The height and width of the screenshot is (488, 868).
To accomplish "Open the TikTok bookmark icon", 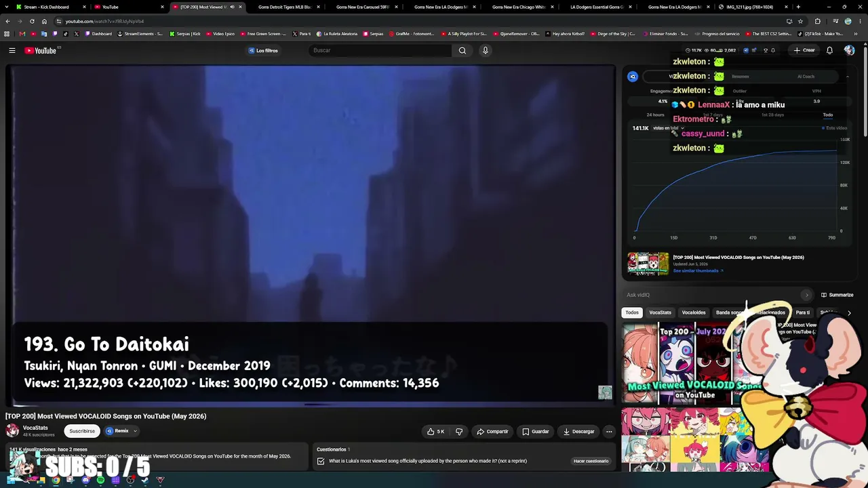I will pos(66,34).
